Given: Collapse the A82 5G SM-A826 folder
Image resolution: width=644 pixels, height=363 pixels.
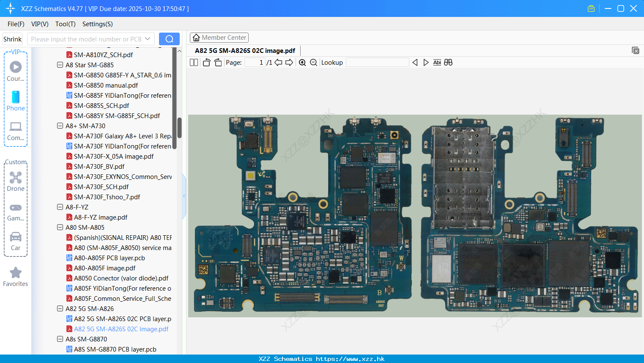Looking at the screenshot, I should point(60,308).
